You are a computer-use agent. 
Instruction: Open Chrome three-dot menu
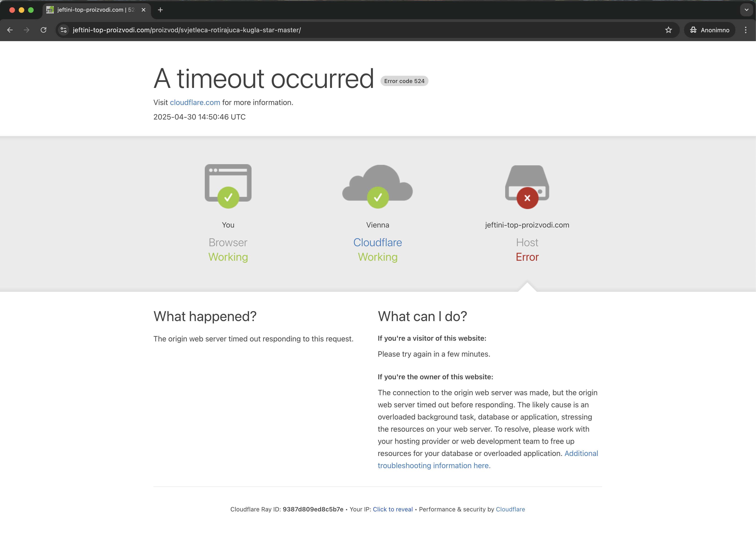(745, 30)
